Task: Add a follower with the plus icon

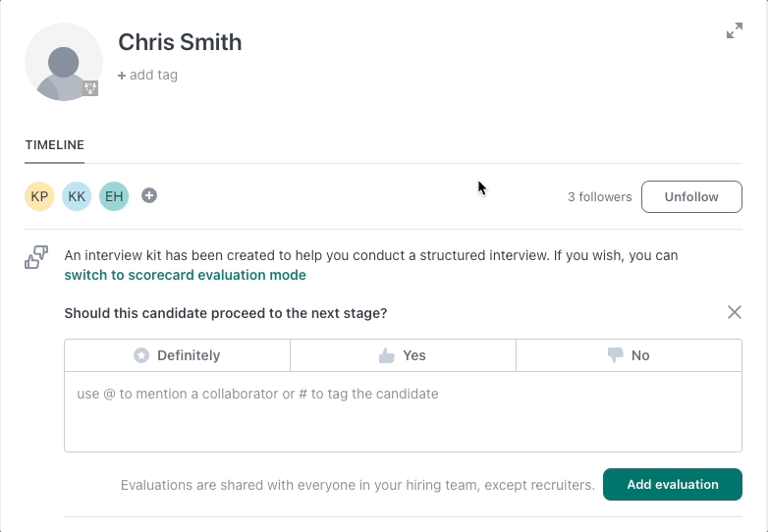Action: click(149, 195)
